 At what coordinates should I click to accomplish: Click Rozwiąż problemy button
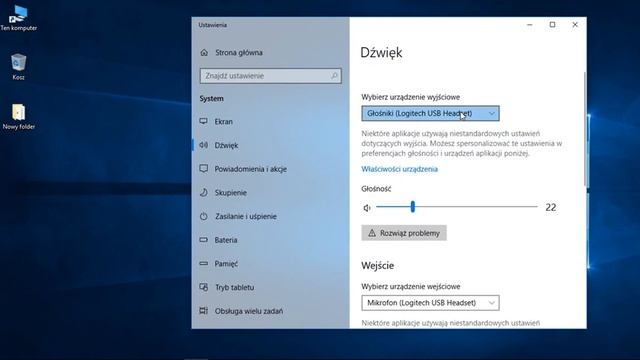[x=404, y=233]
